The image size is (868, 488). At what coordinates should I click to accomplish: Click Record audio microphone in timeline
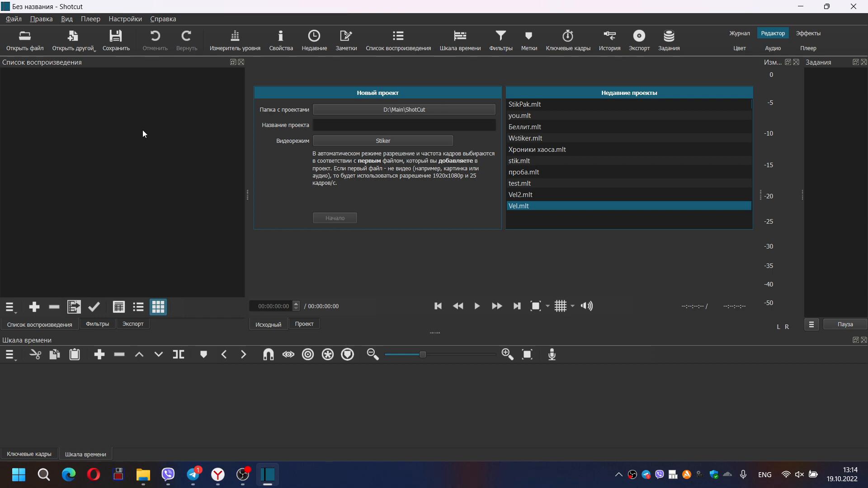click(x=552, y=355)
